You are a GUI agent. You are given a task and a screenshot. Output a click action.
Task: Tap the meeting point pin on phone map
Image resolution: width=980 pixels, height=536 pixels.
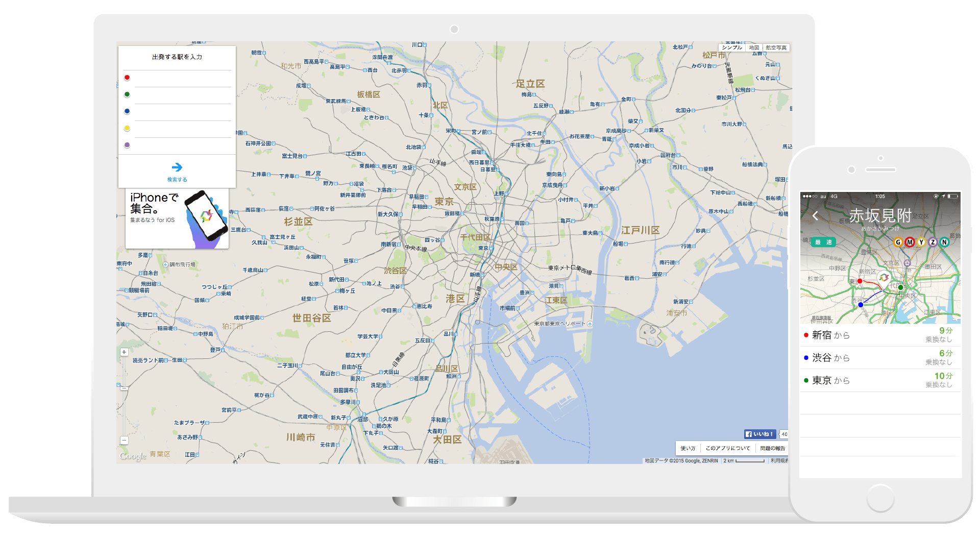click(x=884, y=277)
